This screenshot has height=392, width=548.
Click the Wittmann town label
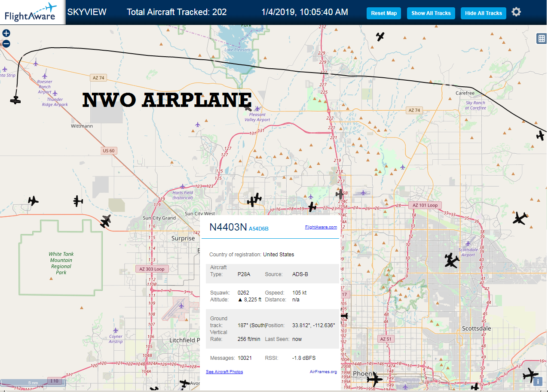point(82,126)
